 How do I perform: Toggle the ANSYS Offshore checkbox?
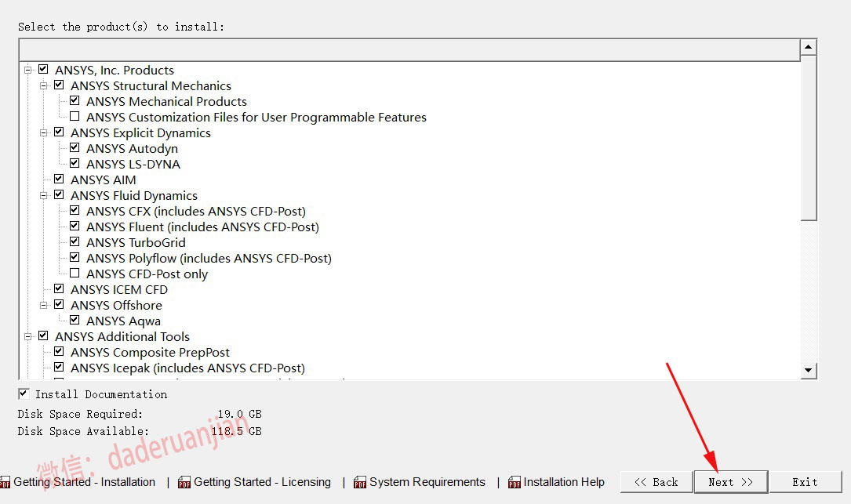[59, 305]
